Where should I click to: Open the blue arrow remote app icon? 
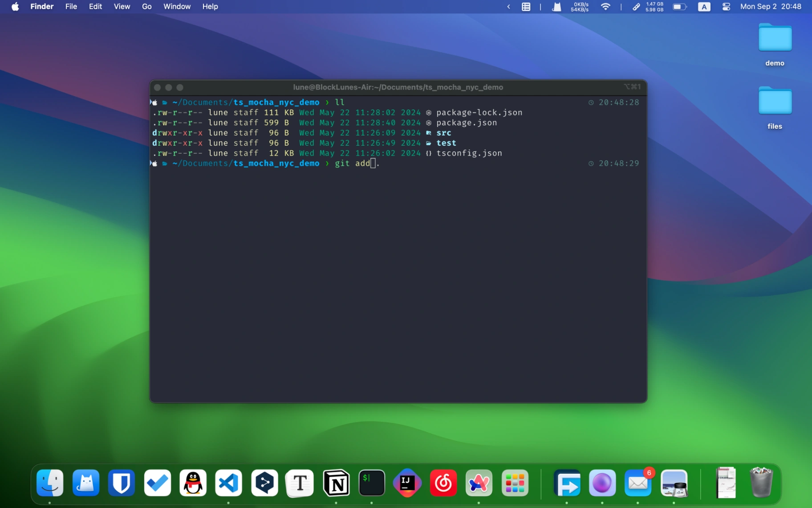(x=567, y=483)
